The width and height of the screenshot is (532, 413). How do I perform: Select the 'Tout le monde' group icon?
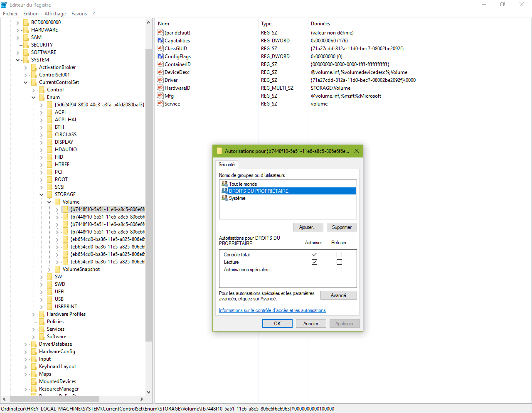[x=224, y=184]
